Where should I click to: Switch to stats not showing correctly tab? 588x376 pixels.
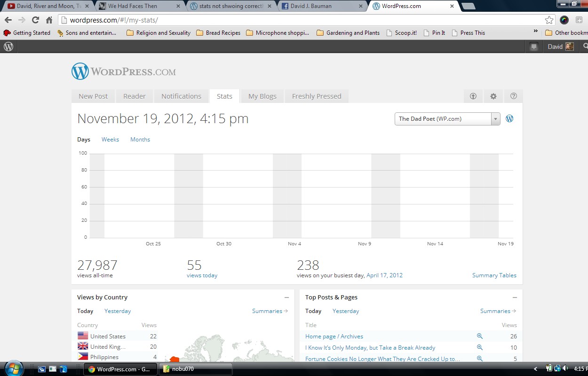230,6
